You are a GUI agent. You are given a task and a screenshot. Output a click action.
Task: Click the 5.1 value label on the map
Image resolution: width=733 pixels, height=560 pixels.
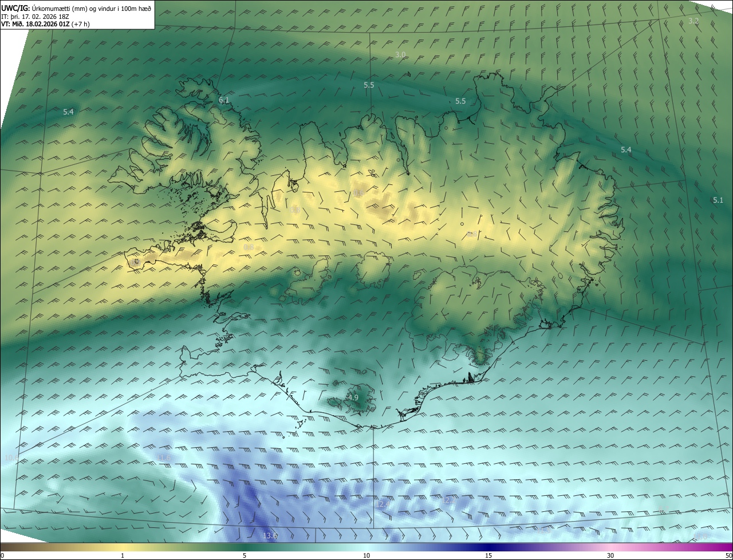[718, 200]
